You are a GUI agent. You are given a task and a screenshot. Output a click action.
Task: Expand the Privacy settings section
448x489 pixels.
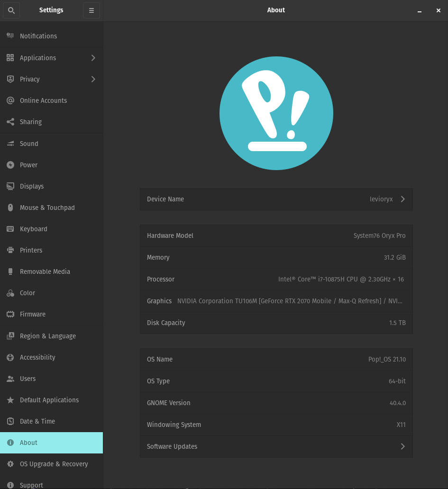tap(93, 79)
